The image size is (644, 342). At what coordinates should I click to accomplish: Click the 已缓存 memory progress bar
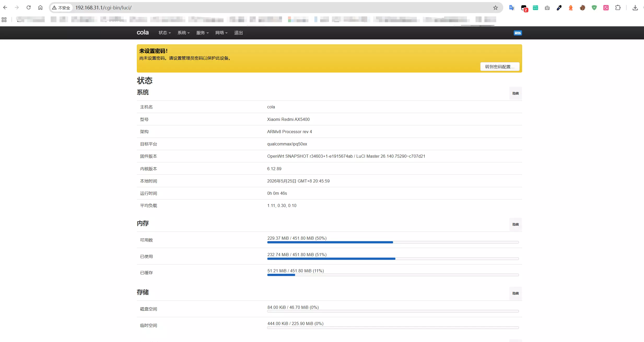[x=393, y=275]
